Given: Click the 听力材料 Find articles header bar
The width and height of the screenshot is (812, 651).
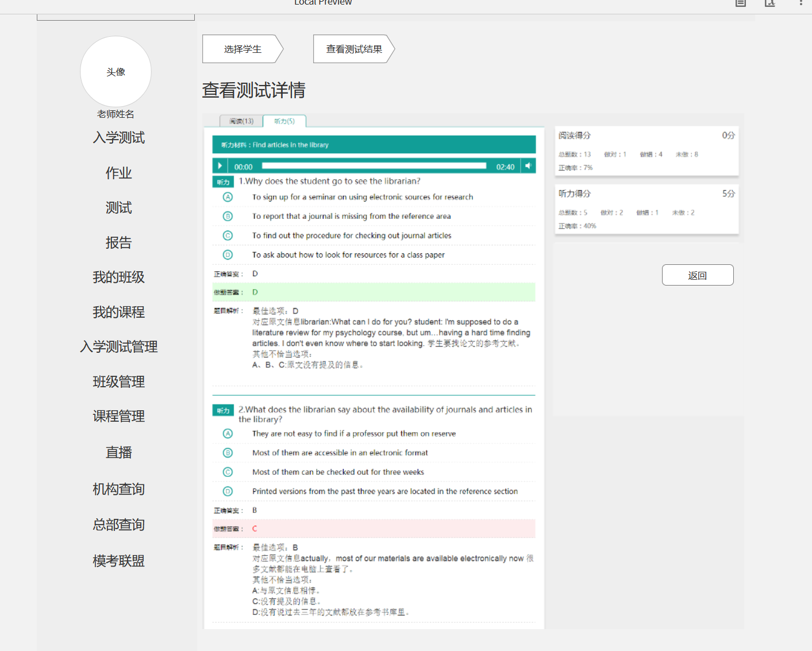Looking at the screenshot, I should [374, 145].
